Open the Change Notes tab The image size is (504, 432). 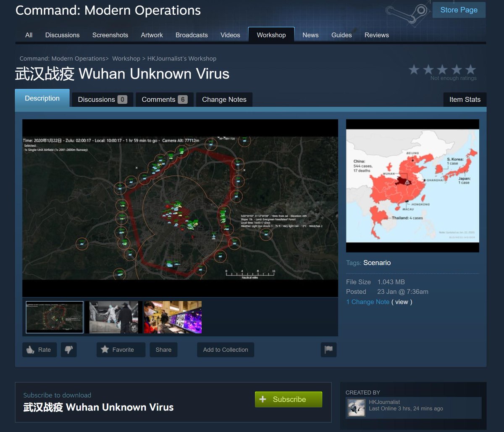224,100
